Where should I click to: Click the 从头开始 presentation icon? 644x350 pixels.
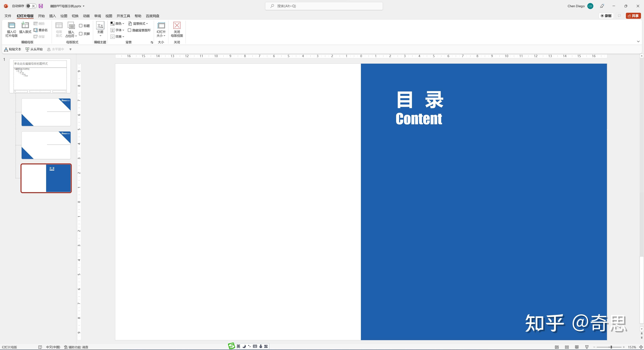(34, 49)
